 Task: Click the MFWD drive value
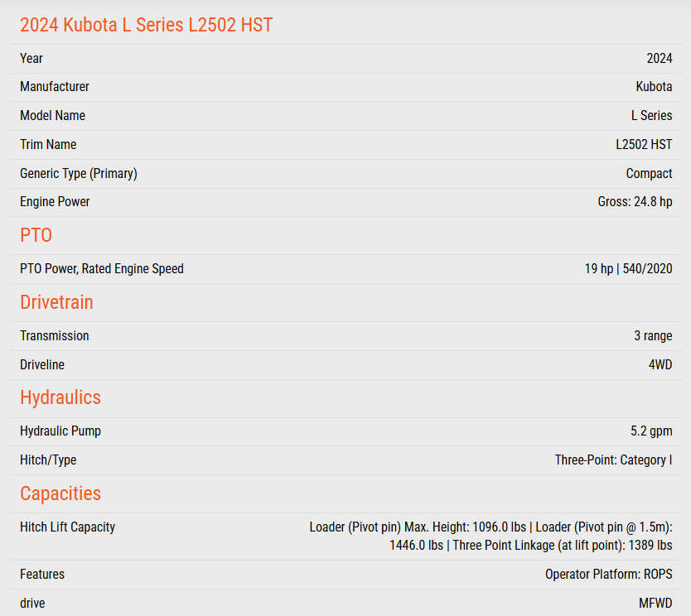(655, 604)
